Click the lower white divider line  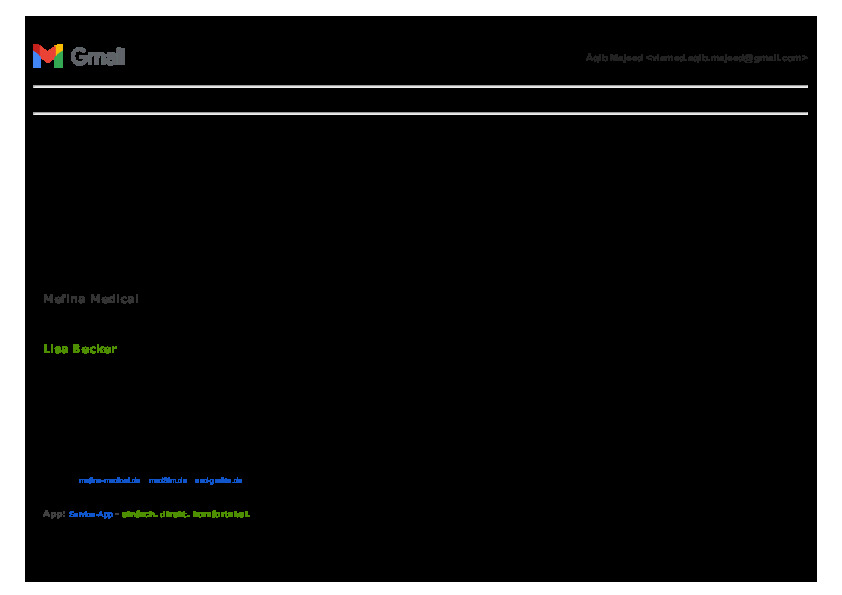420,113
